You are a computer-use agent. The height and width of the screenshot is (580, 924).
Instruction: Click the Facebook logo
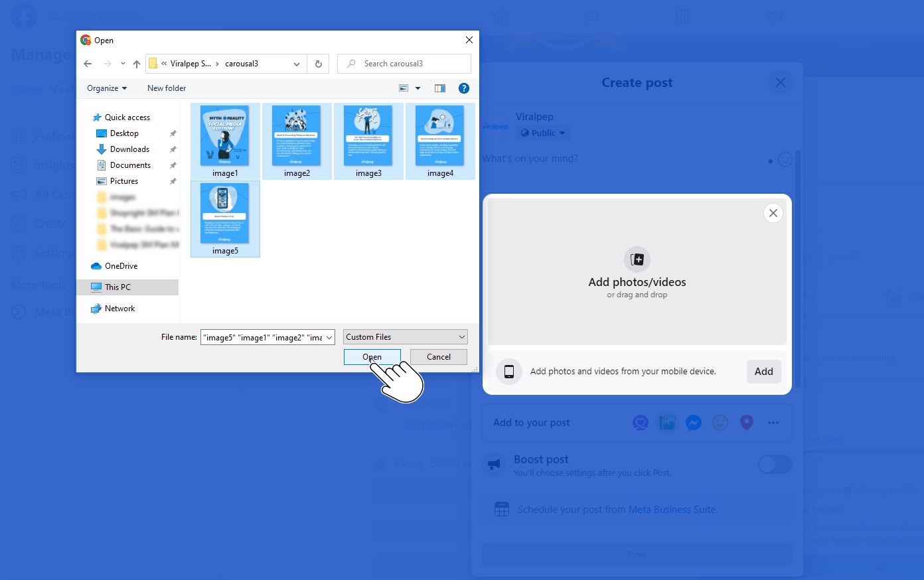pyautogui.click(x=24, y=16)
